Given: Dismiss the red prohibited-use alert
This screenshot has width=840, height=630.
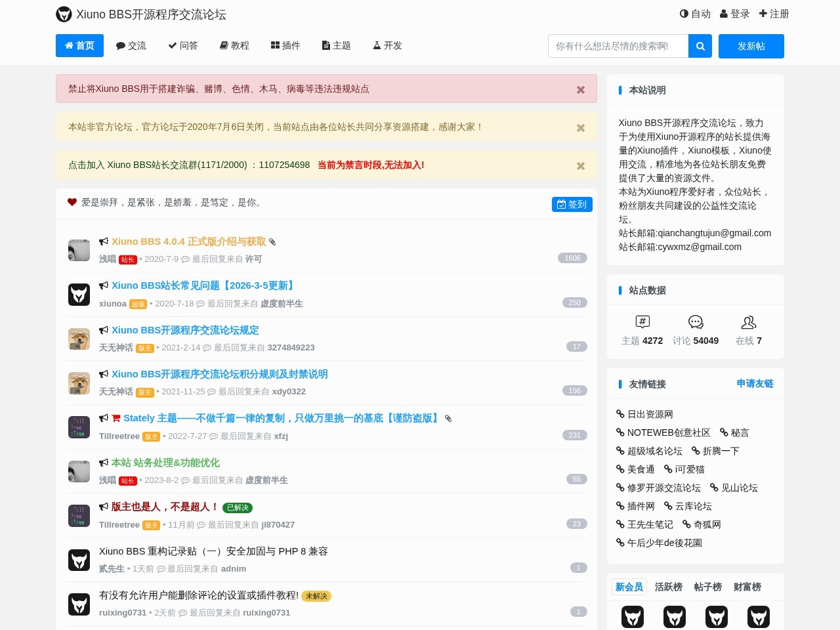Looking at the screenshot, I should pos(581,90).
